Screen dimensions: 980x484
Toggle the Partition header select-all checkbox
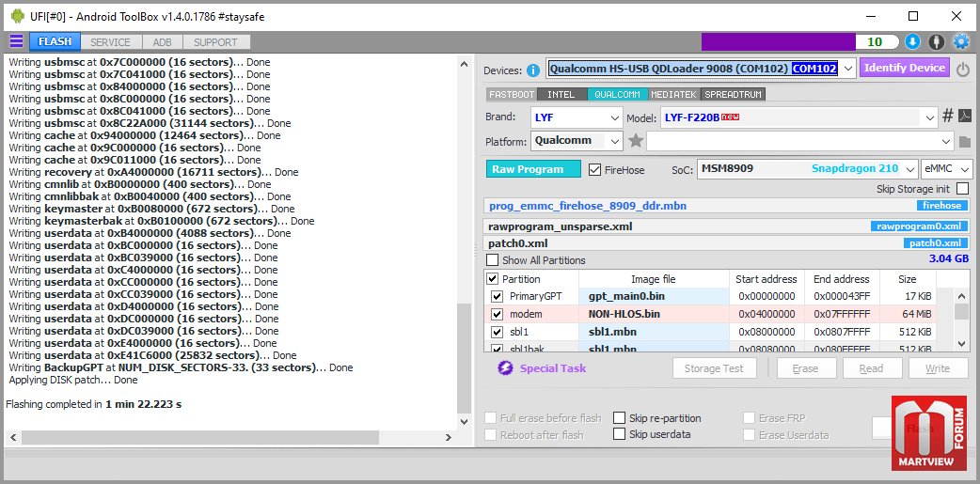click(x=493, y=278)
